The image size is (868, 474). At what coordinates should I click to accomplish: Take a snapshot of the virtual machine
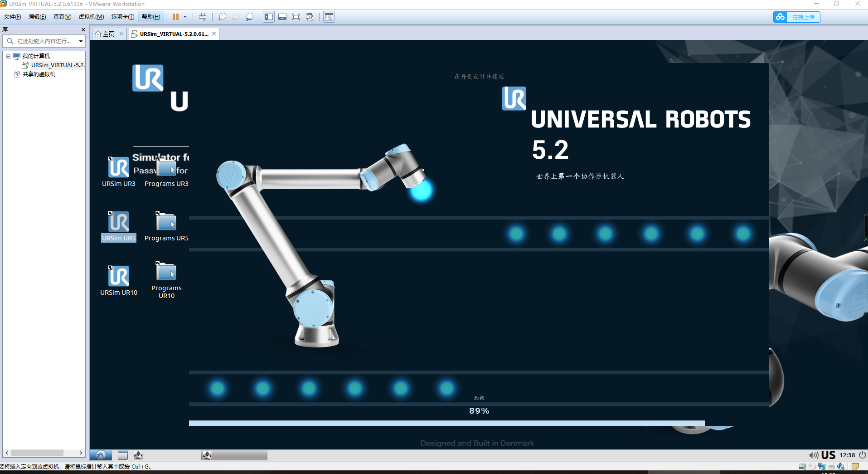click(x=222, y=17)
